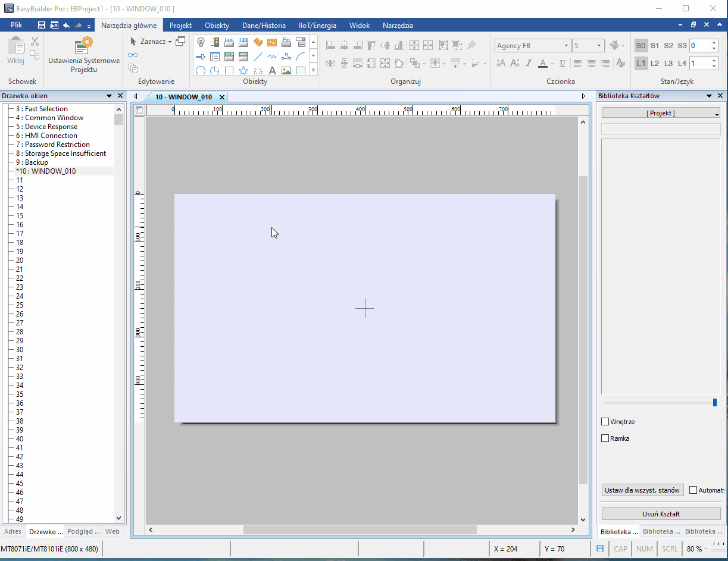This screenshot has width=728, height=561.
Task: Increase the state number stepper showing 0
Action: coord(713,43)
